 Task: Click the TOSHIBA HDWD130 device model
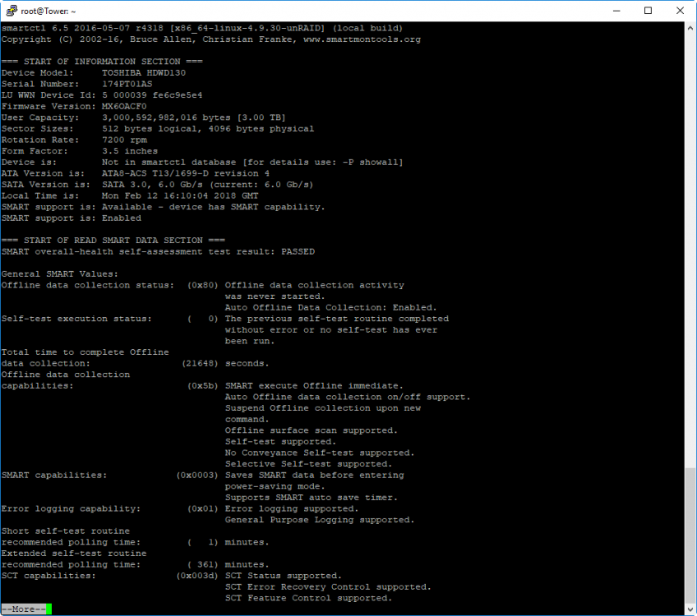(x=144, y=73)
